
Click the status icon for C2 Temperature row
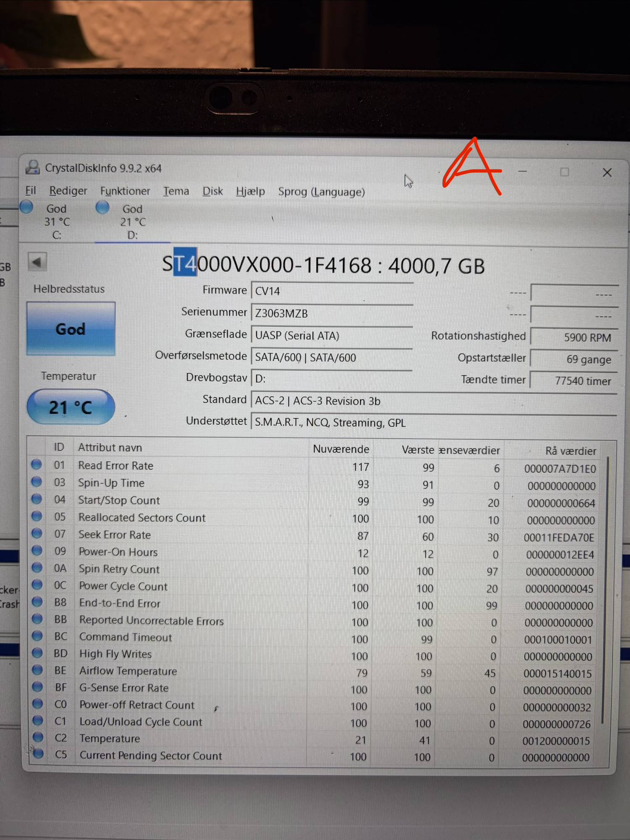(38, 737)
